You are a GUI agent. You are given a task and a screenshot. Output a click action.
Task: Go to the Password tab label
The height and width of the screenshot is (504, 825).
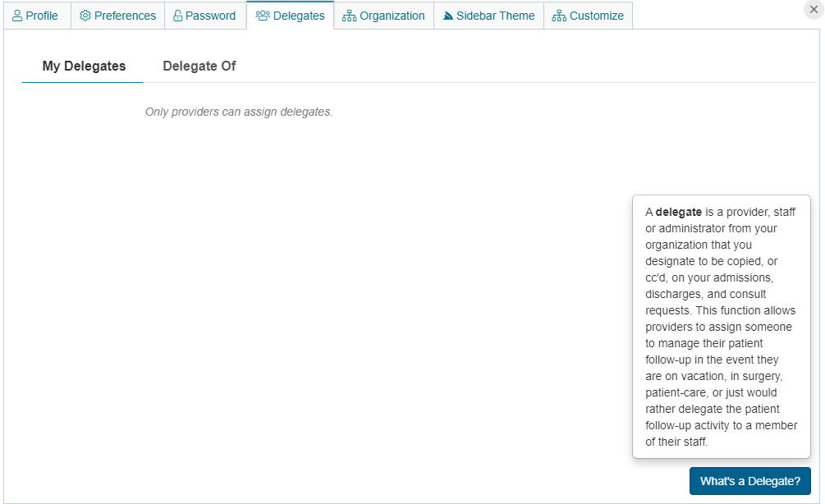click(210, 16)
